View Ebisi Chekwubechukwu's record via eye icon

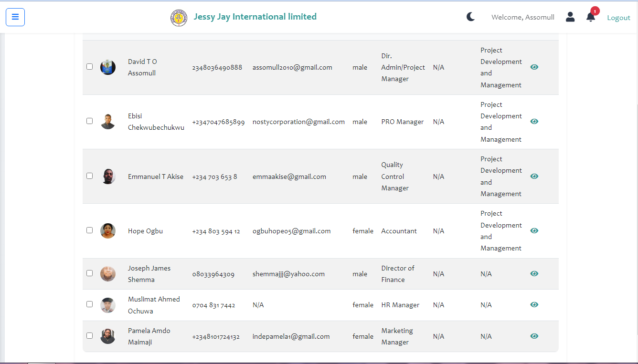[534, 122]
